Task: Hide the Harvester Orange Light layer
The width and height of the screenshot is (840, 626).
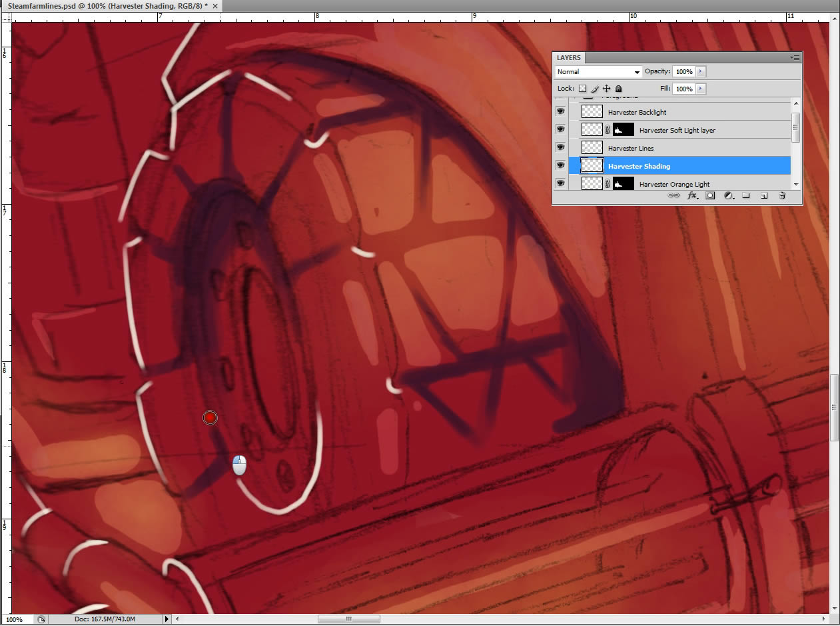Action: tap(560, 183)
